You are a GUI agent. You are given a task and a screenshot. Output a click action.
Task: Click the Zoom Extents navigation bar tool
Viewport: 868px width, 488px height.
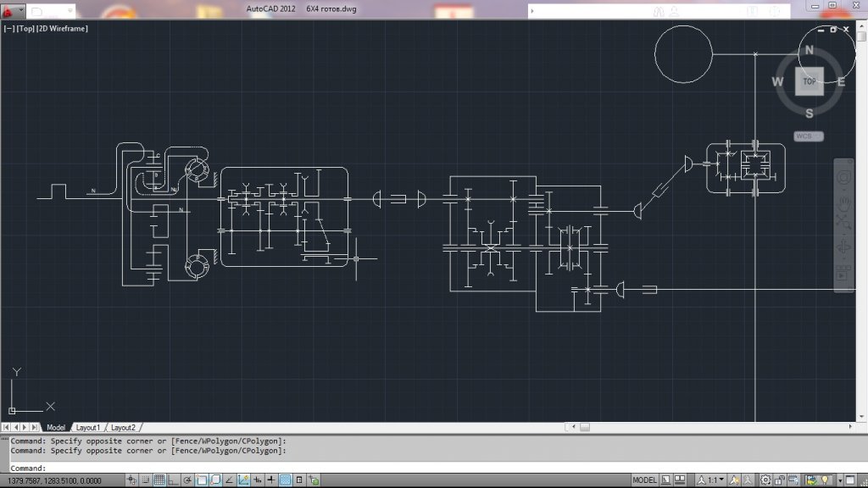[843, 225]
